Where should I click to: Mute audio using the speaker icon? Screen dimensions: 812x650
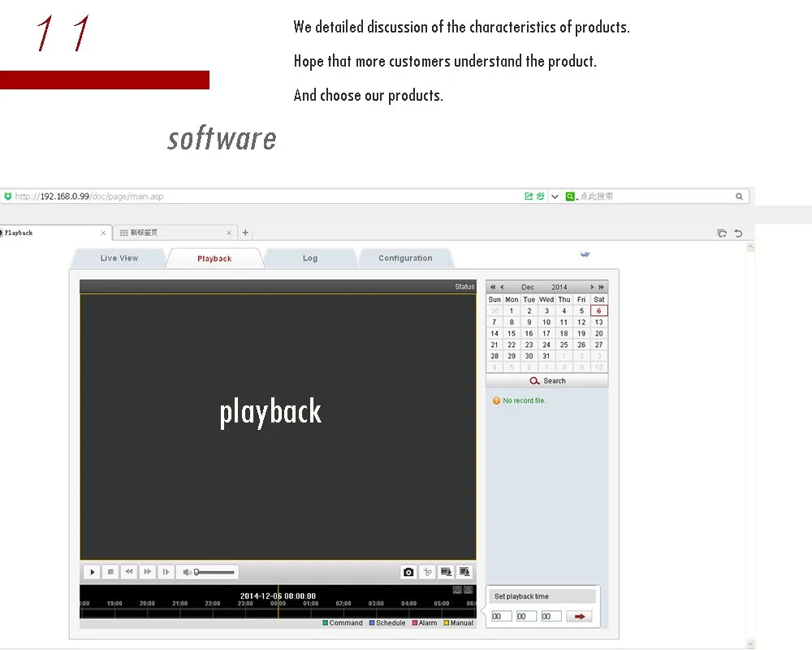point(187,572)
